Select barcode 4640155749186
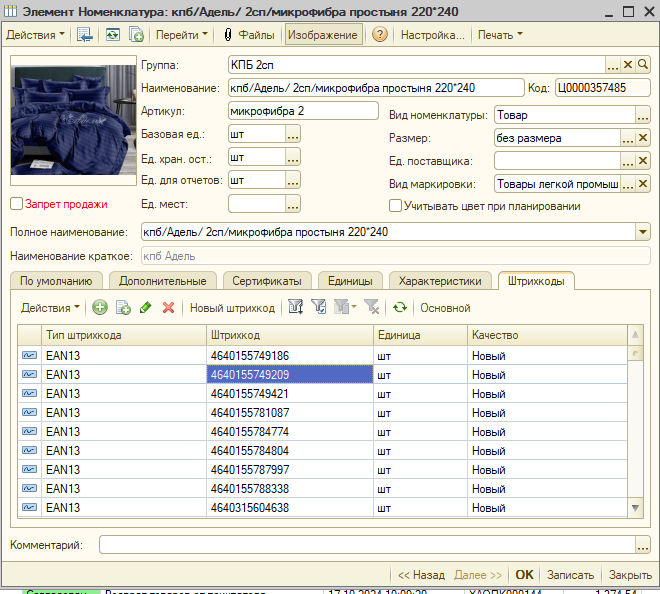The image size is (660, 594). tap(290, 356)
